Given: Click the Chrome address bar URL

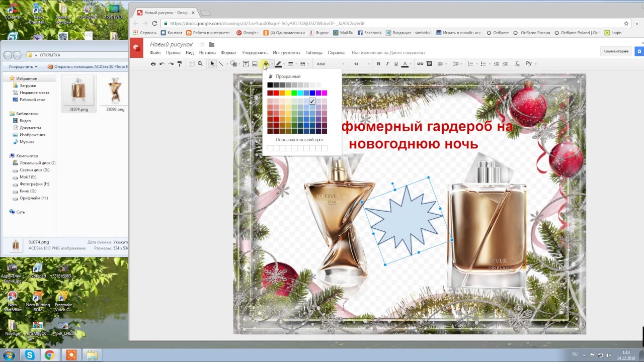Looking at the screenshot, I should pos(267,24).
